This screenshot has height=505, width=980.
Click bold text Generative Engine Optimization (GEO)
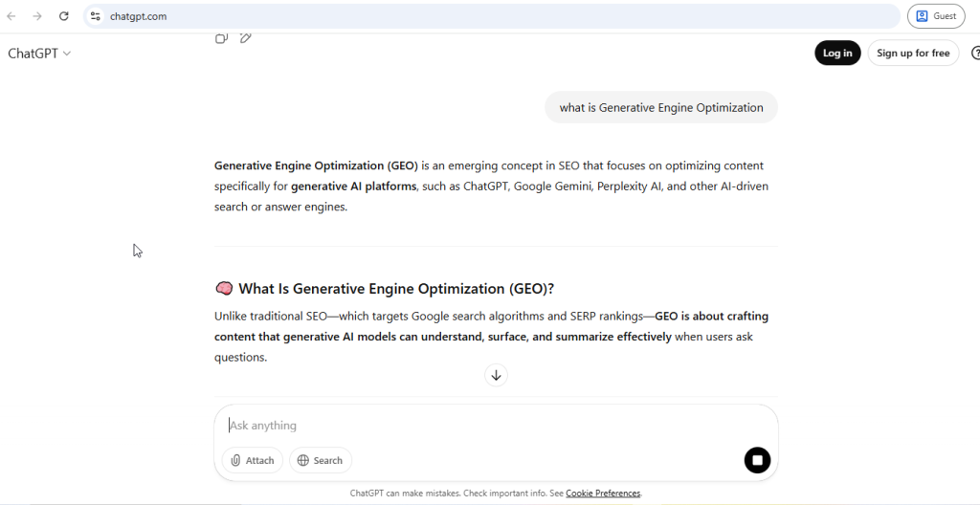(316, 165)
